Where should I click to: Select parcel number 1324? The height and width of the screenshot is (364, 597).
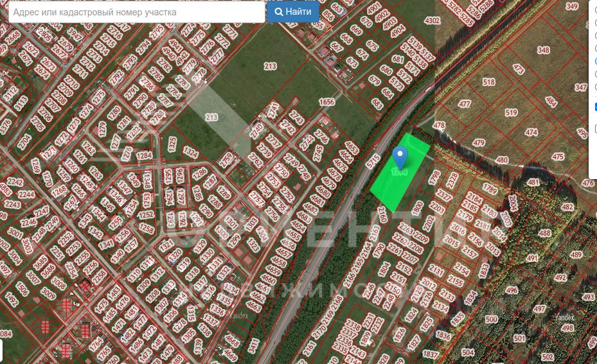coord(191,153)
